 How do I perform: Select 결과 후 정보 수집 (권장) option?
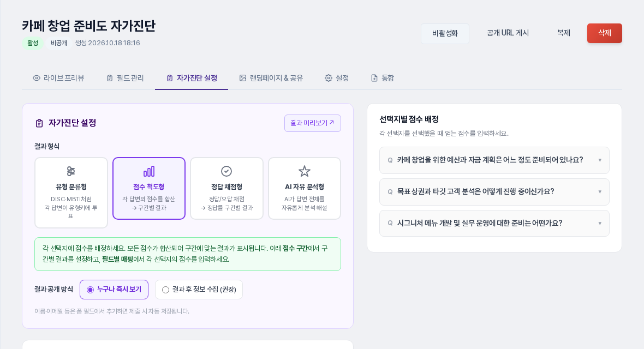click(x=199, y=290)
